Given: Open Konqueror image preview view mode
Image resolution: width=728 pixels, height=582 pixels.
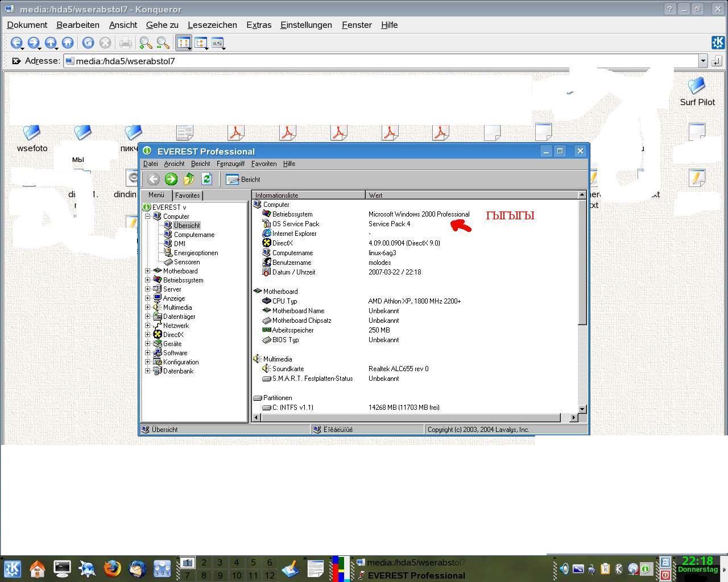Looking at the screenshot, I should [x=218, y=43].
